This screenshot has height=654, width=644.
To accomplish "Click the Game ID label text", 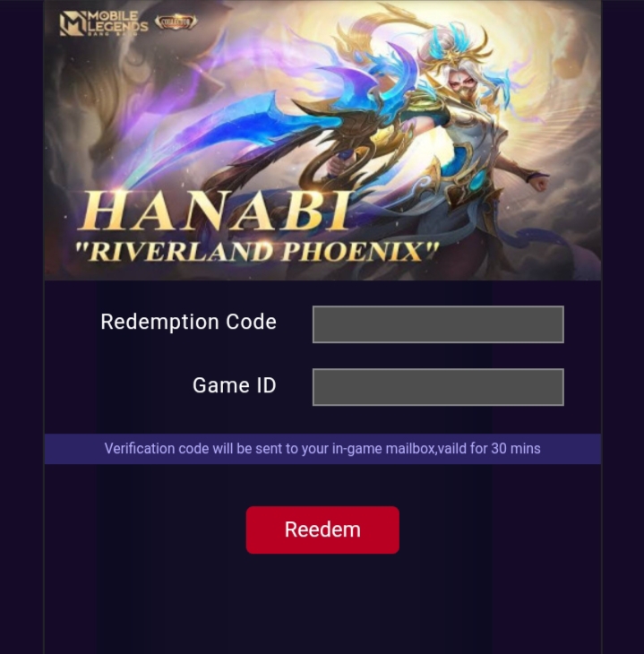I will [x=235, y=385].
